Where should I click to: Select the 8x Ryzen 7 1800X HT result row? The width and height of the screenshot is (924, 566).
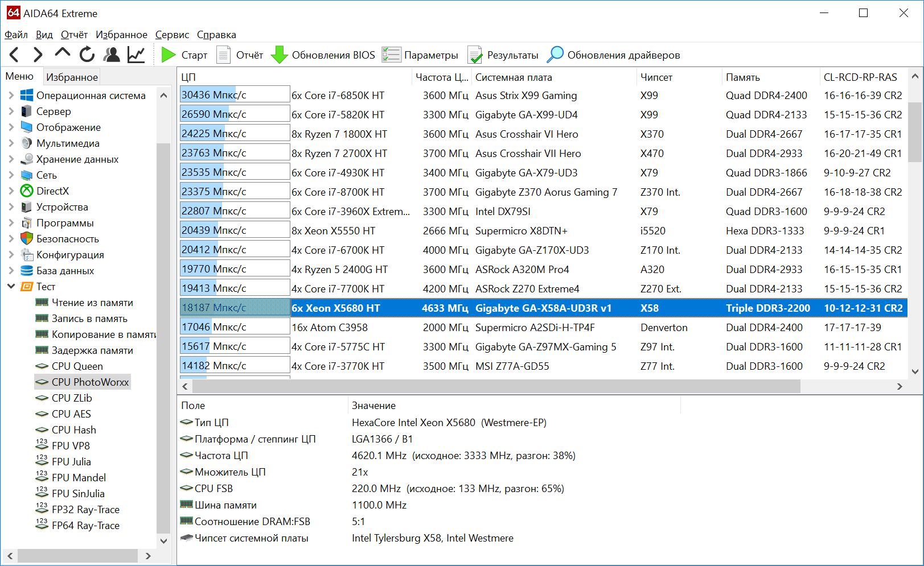point(543,134)
